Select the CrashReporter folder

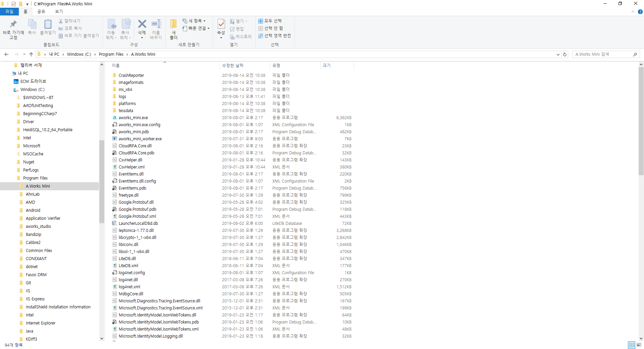pos(131,75)
